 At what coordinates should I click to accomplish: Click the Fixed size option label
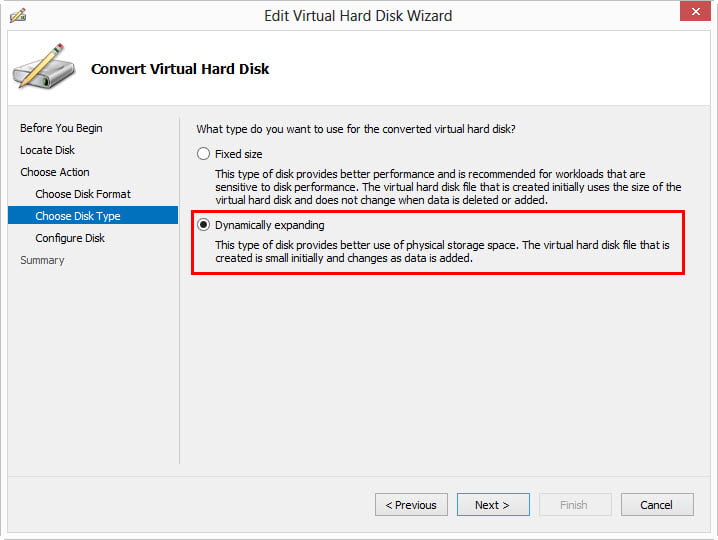point(239,154)
